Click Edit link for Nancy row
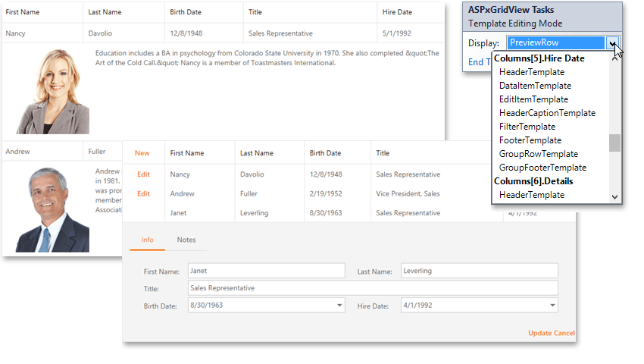This screenshot has width=644, height=364. point(143,174)
